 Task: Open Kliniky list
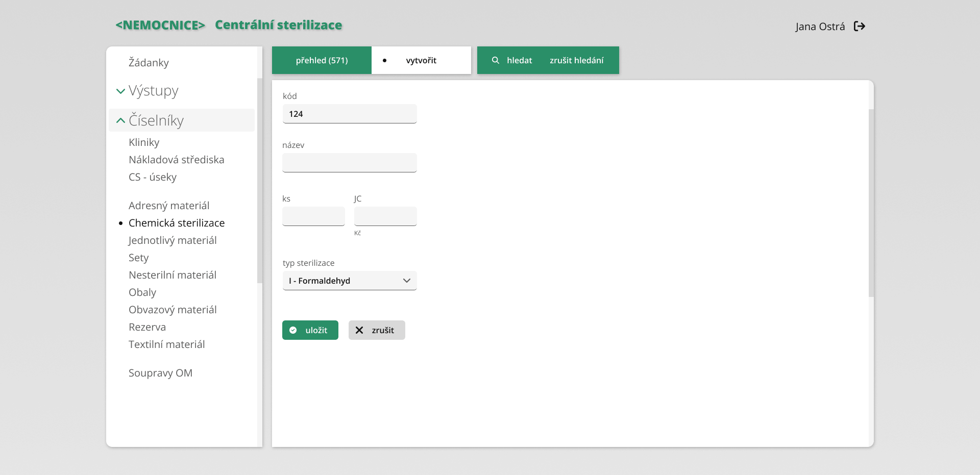point(144,142)
